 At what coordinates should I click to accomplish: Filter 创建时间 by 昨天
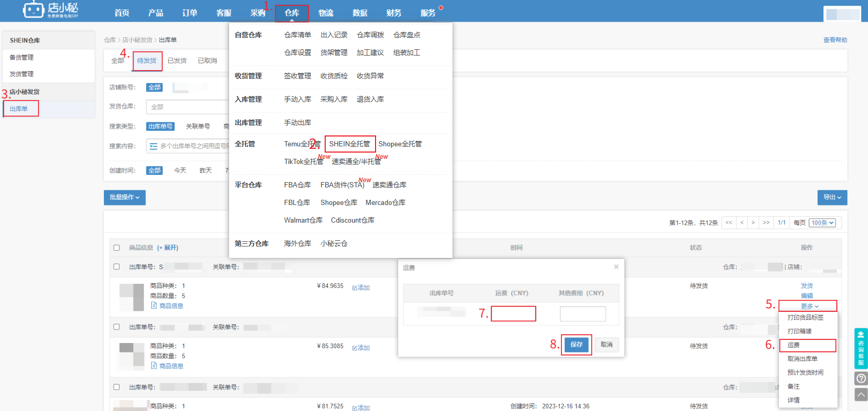click(206, 170)
